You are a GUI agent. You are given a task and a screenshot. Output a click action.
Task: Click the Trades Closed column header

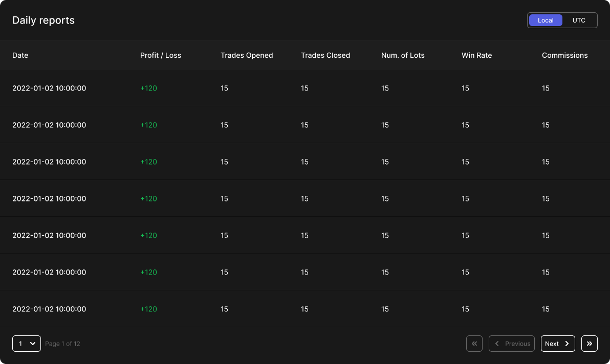tap(325, 55)
